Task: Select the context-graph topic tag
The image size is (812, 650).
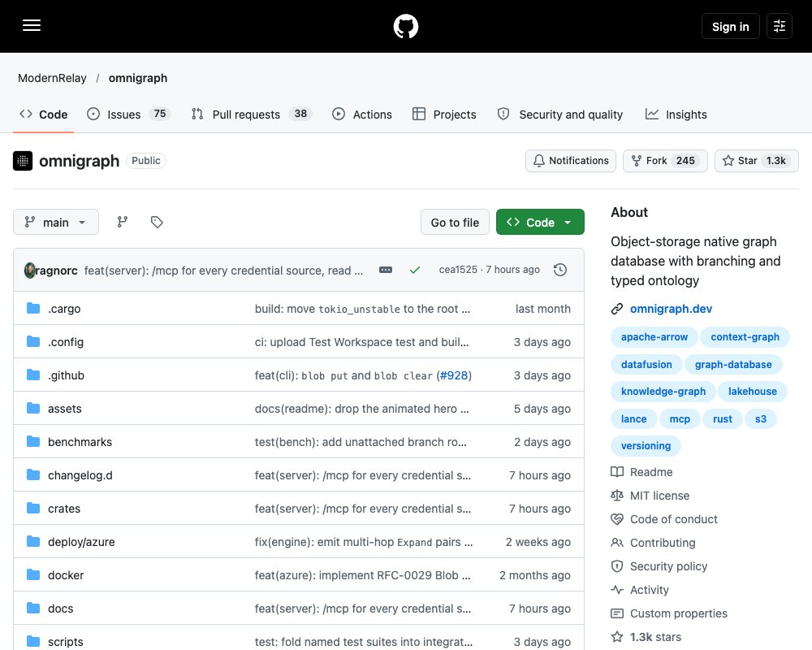Action: pyautogui.click(x=745, y=337)
